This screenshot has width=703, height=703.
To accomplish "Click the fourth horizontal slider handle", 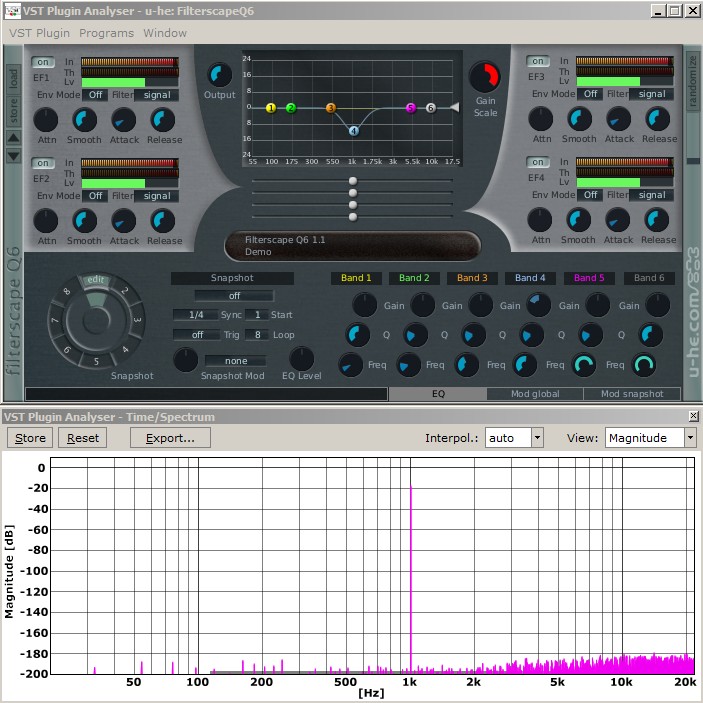I will click(x=353, y=217).
